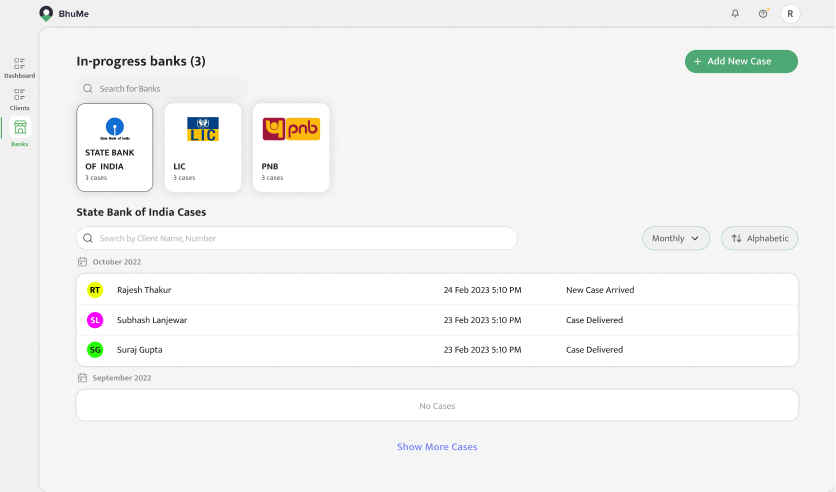Open the Clients sidebar item

coord(19,100)
